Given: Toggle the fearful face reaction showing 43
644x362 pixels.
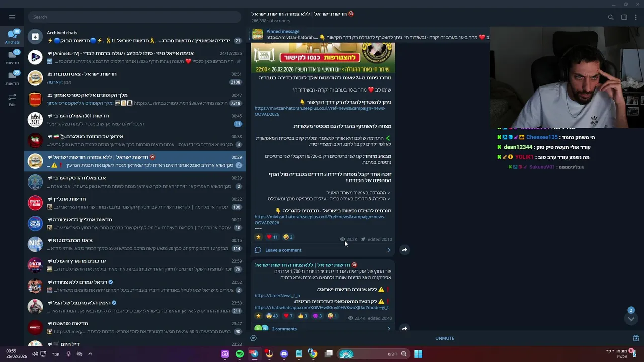Looking at the screenshot, I should 272,316.
